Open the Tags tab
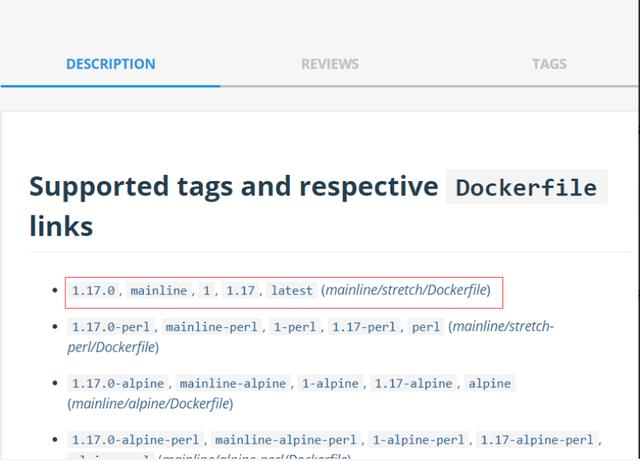This screenshot has height=461, width=640. tap(549, 64)
